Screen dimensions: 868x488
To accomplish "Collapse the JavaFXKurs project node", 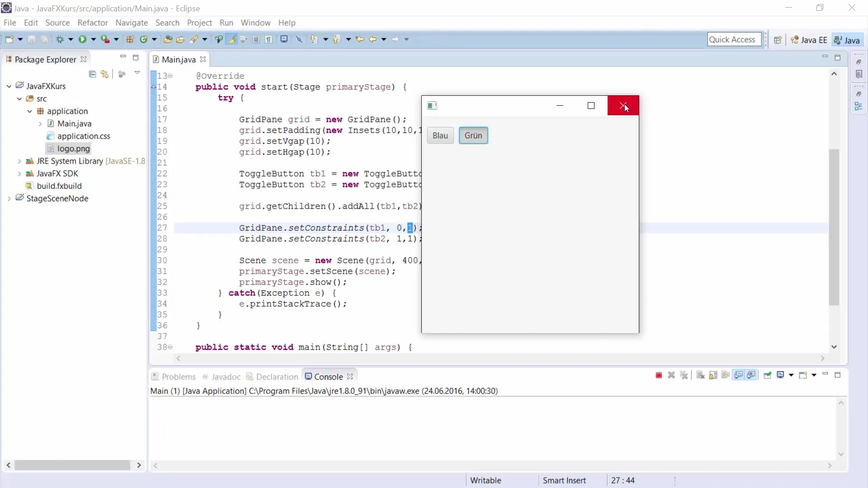I will (9, 86).
